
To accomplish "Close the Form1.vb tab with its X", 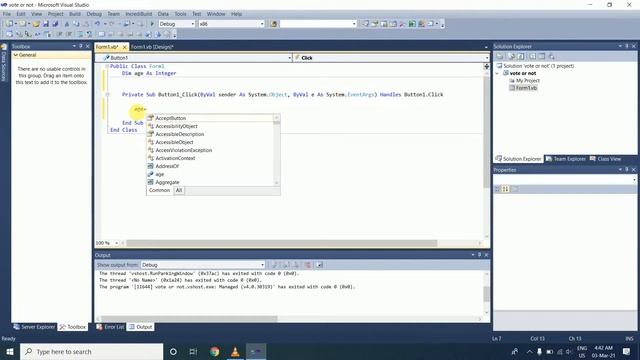I will [x=124, y=47].
